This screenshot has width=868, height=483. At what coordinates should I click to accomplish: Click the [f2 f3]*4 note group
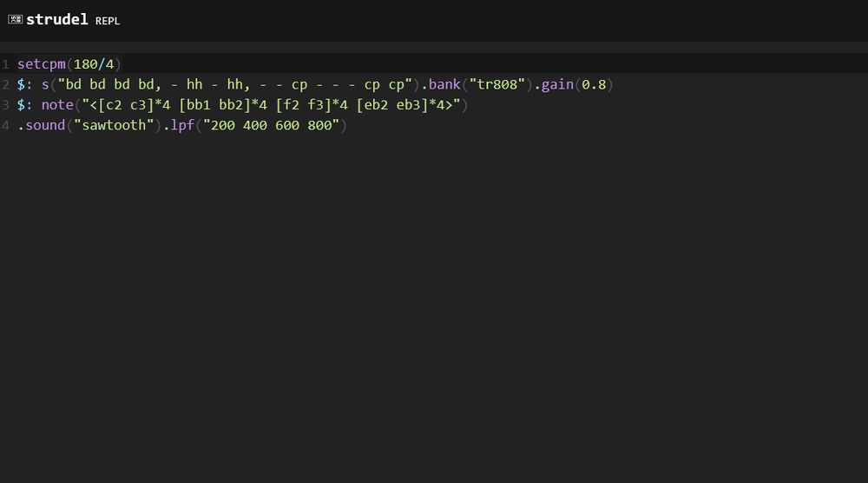click(312, 105)
